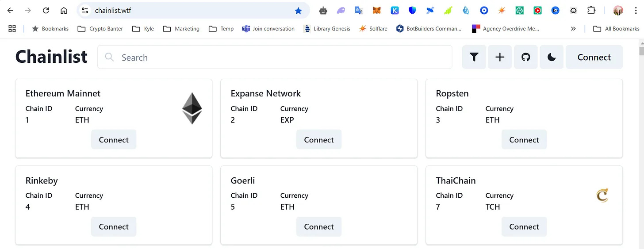Connect to Rinkeby

pos(114,226)
